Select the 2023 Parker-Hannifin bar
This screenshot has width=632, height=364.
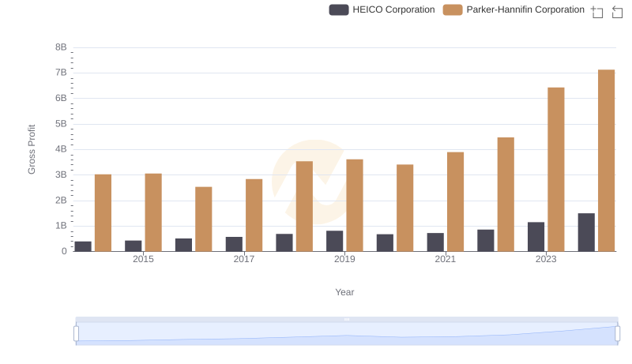[x=556, y=170]
